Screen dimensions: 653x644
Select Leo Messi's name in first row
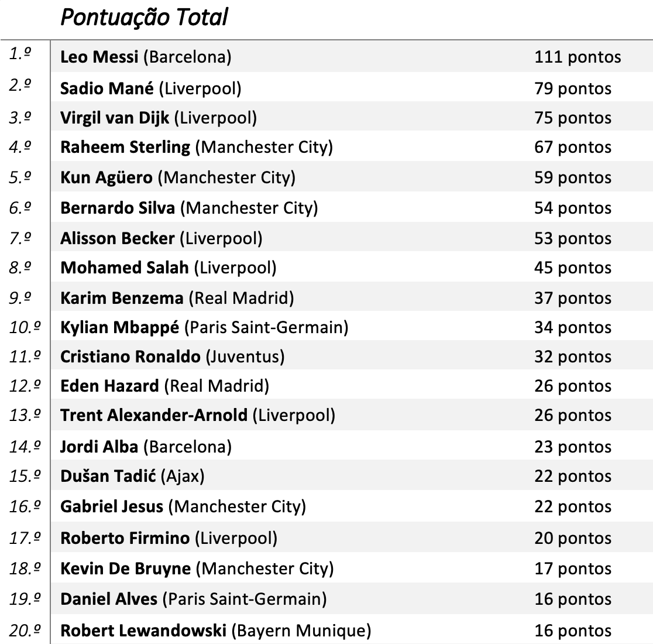point(99,57)
